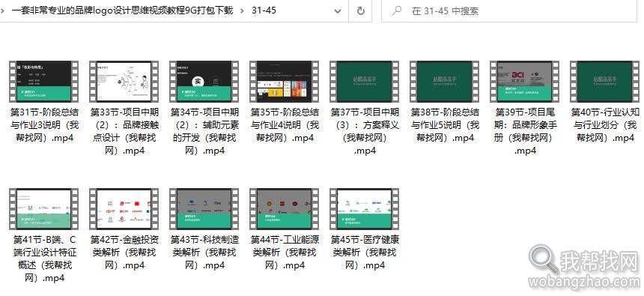The height and width of the screenshot is (296, 644).
Task: Choose the 第45节 医疗健康类解析 video thumbnail
Action: 364,209
